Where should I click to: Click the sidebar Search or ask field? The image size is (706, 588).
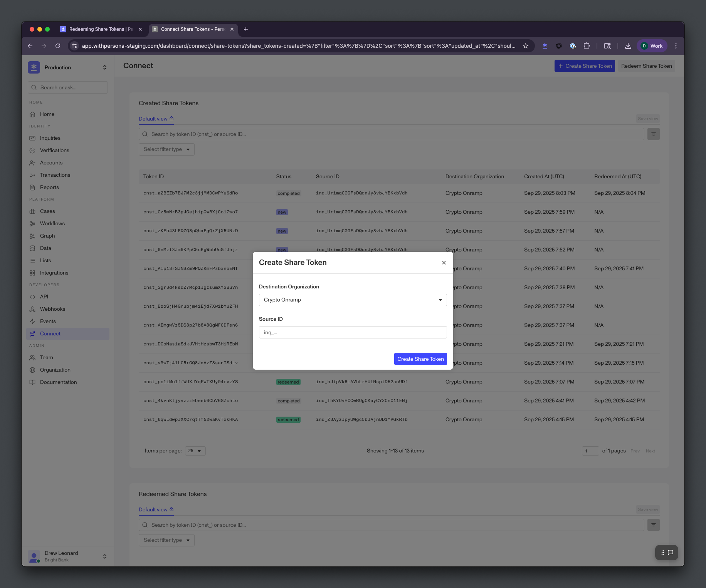point(68,87)
